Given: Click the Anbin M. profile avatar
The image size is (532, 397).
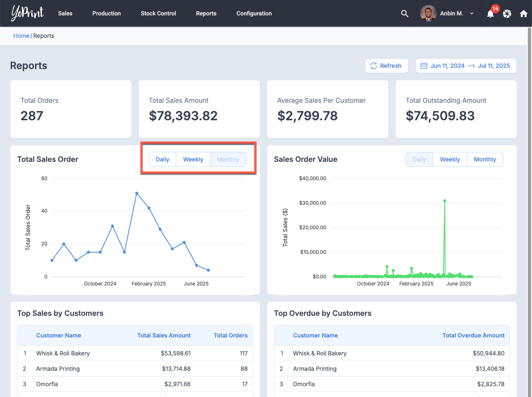Looking at the screenshot, I should (428, 13).
